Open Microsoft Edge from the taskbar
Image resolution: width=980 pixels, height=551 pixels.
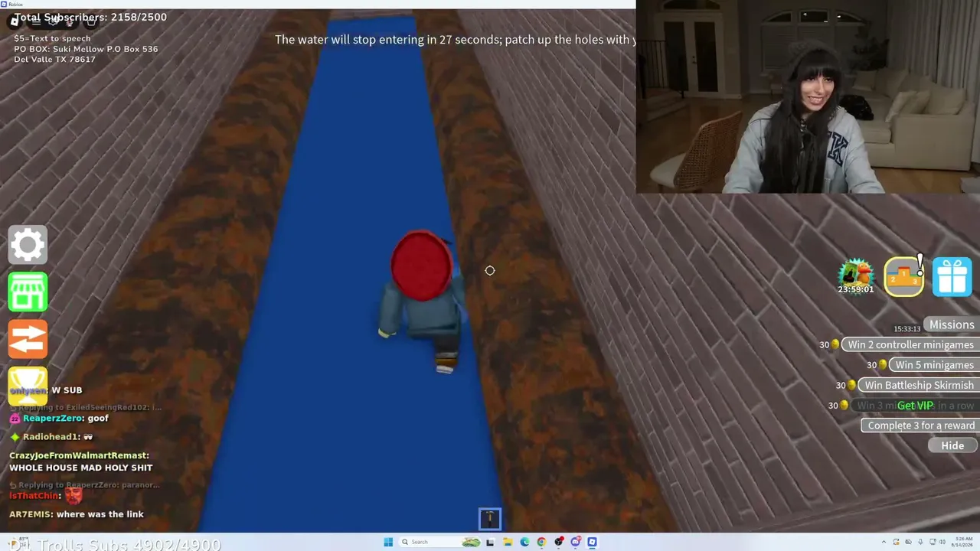[524, 542]
